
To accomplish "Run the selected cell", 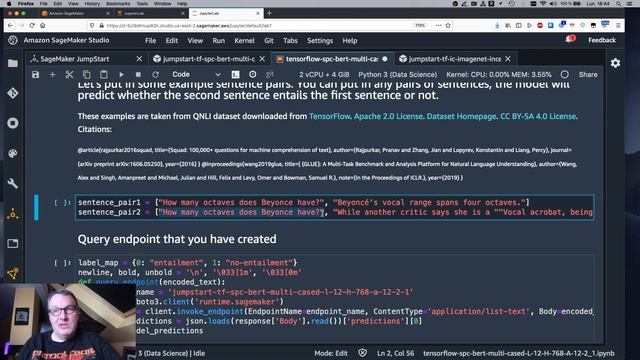I will click(121, 75).
